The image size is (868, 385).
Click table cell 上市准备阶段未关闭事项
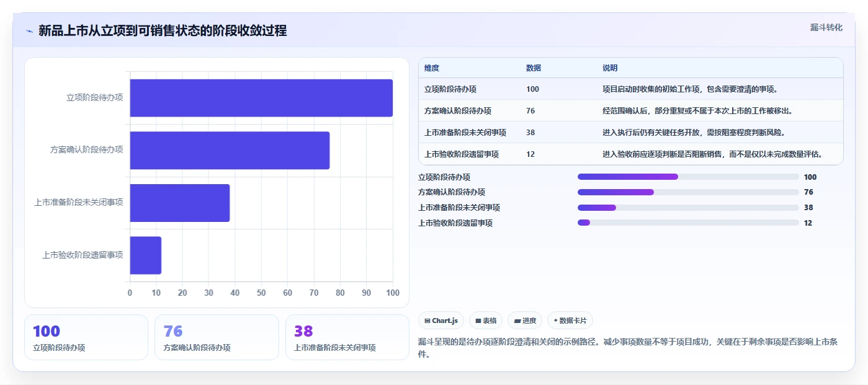pos(465,133)
